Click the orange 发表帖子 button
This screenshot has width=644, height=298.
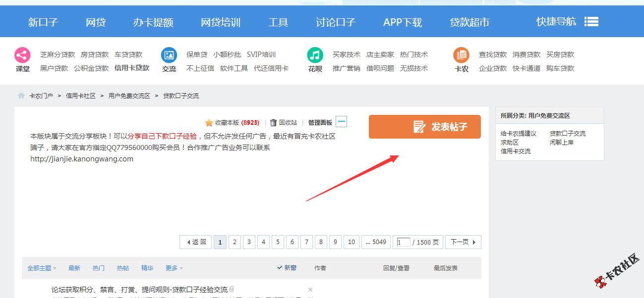pos(424,127)
